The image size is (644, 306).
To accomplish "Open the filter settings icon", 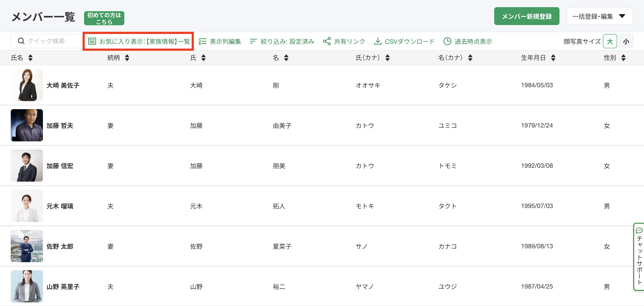I will tap(253, 41).
